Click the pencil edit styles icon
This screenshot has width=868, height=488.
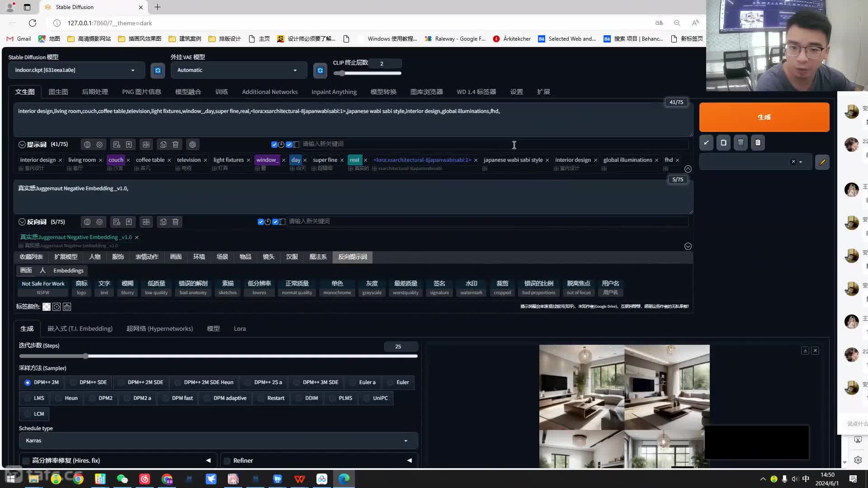pos(822,162)
